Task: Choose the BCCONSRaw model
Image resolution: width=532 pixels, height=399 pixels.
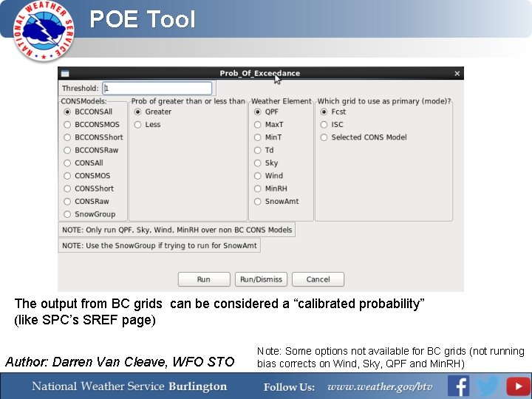Action: coord(91,150)
